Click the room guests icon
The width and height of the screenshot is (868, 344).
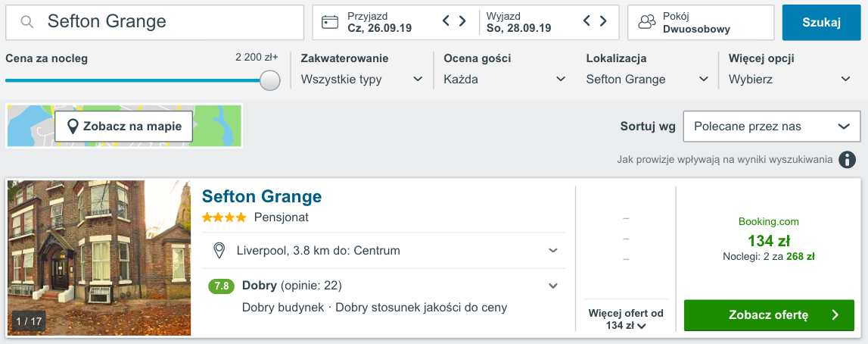[x=646, y=22]
